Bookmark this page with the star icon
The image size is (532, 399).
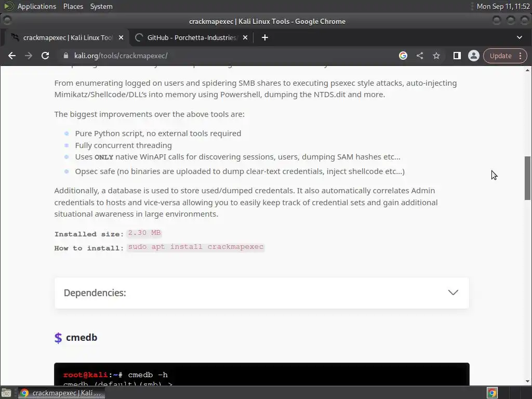tap(436, 56)
